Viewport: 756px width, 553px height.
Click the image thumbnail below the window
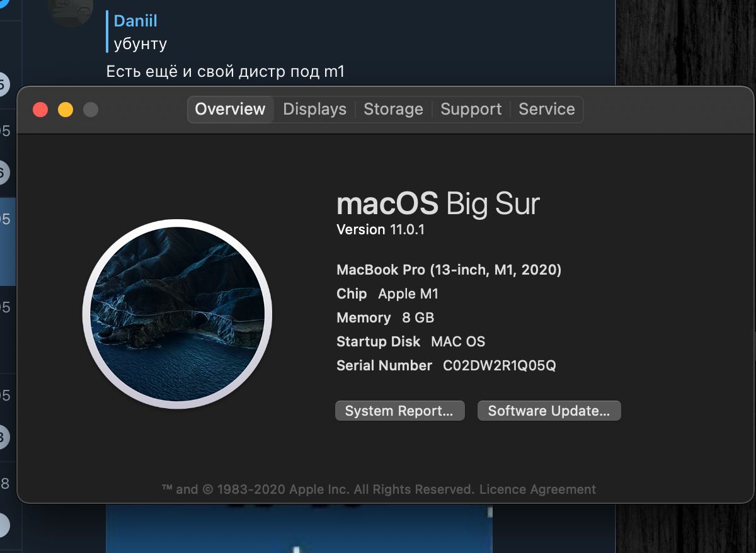point(299,528)
